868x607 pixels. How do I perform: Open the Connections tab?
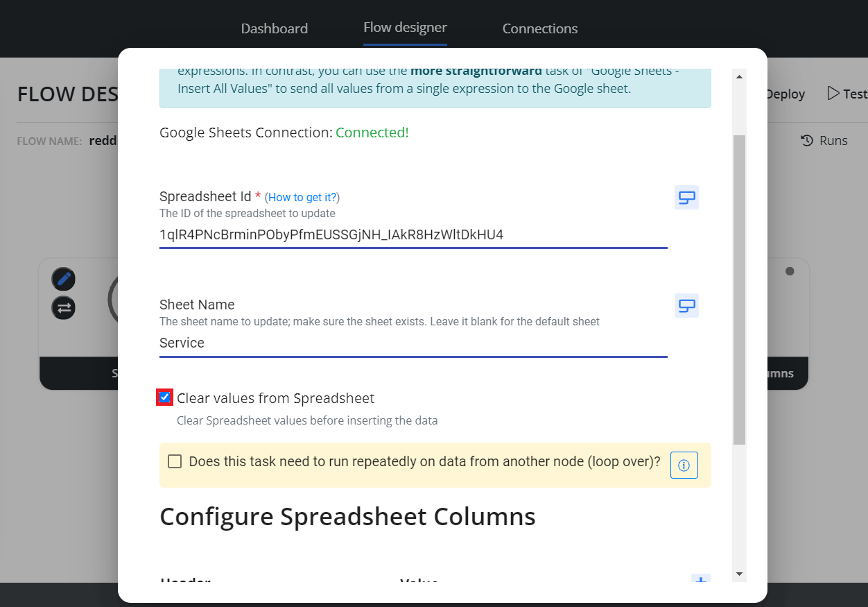coord(539,28)
